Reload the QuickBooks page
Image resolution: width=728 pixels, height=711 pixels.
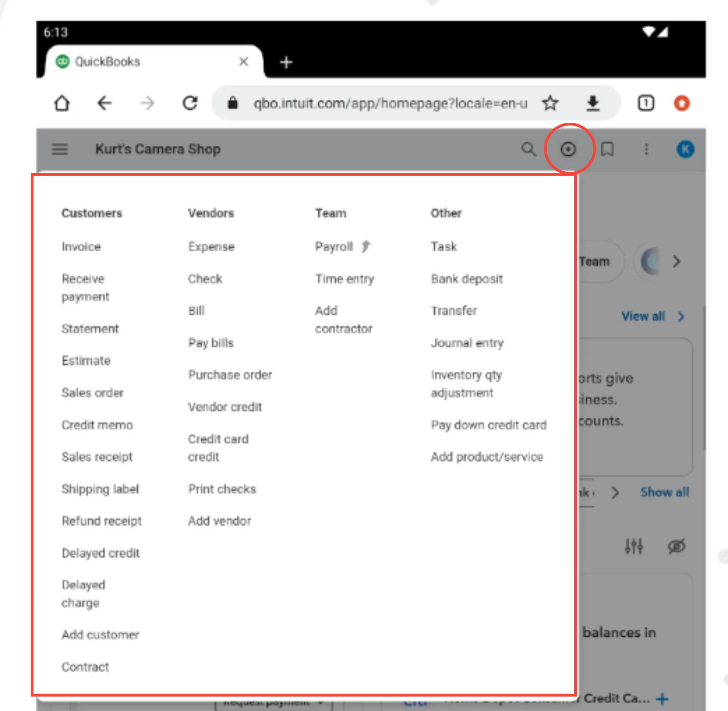coord(190,103)
